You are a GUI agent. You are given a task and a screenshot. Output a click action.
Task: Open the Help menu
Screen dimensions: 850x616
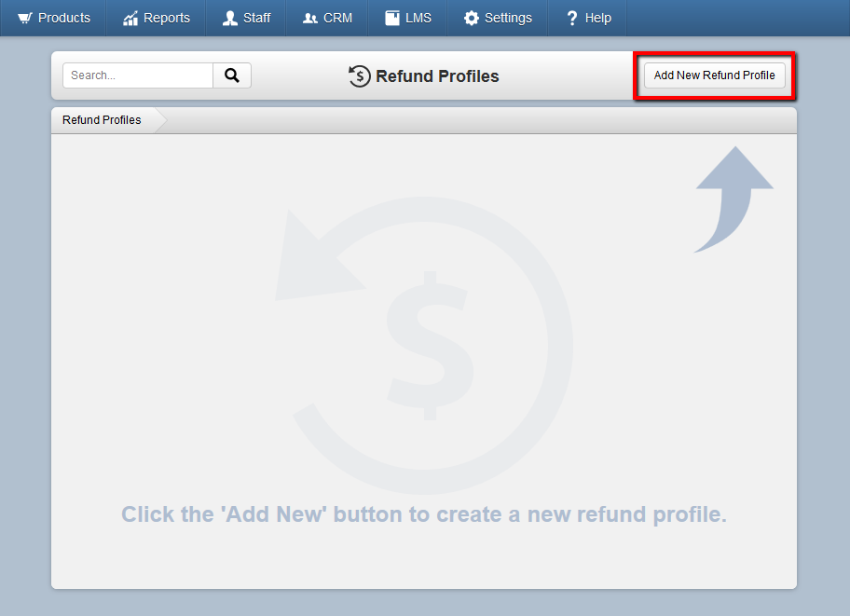click(587, 18)
